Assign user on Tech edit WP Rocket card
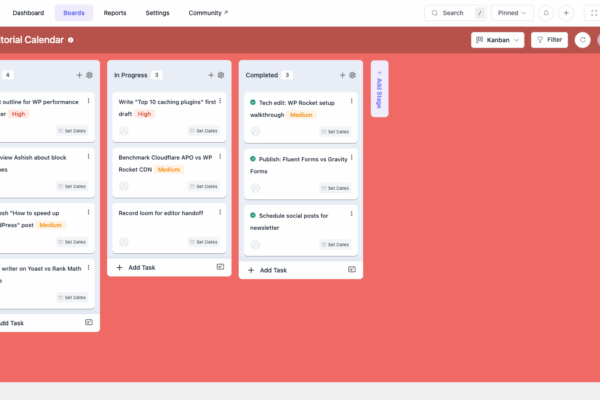Viewport: 600px width, 400px height. (x=256, y=132)
